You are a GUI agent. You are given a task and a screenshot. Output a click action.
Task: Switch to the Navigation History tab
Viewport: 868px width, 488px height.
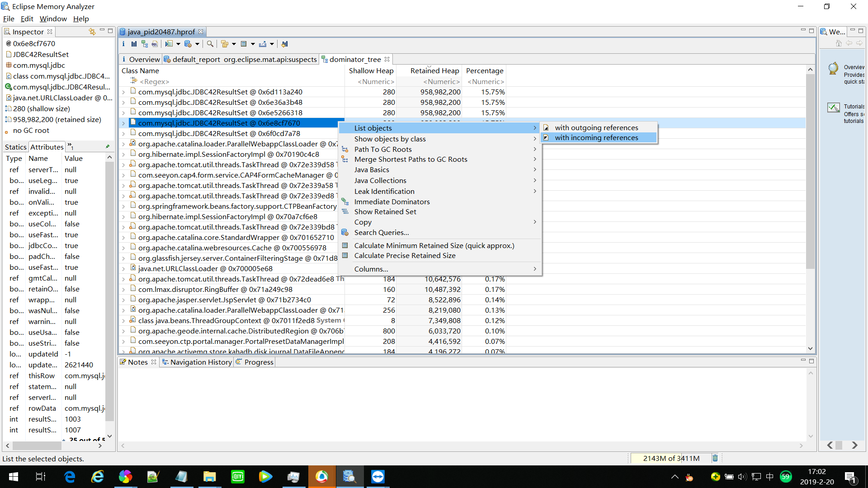point(201,362)
